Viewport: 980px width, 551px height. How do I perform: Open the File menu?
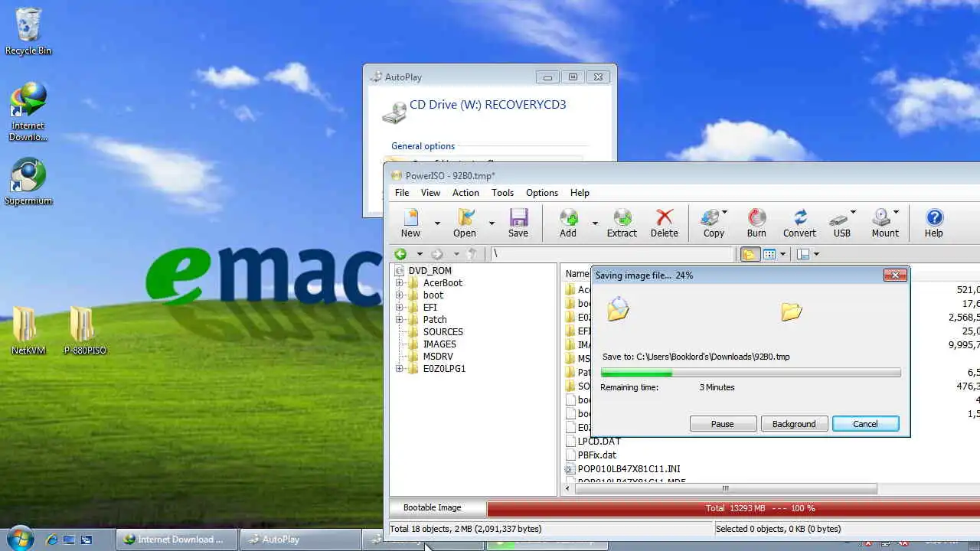pyautogui.click(x=402, y=193)
